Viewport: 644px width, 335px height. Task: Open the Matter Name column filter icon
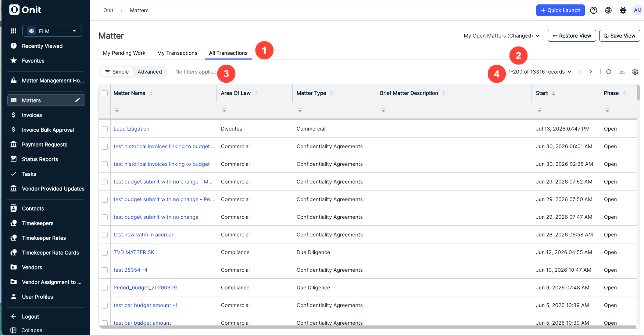coord(117,110)
